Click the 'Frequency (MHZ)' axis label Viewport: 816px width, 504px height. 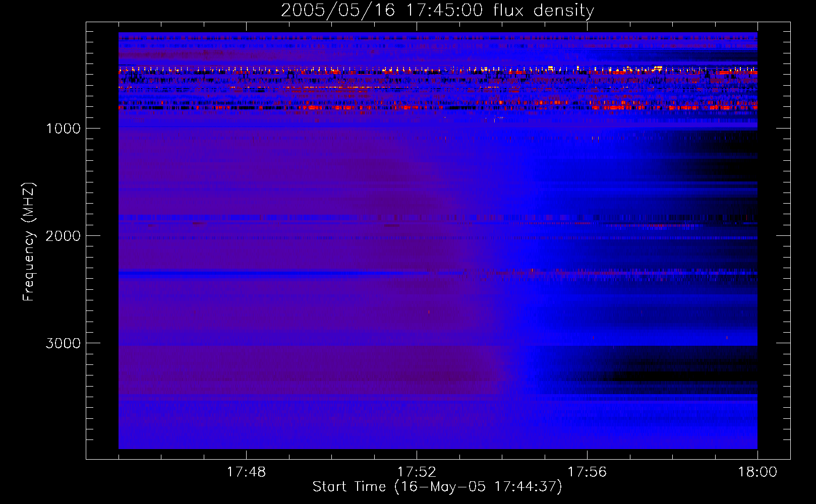coord(29,242)
